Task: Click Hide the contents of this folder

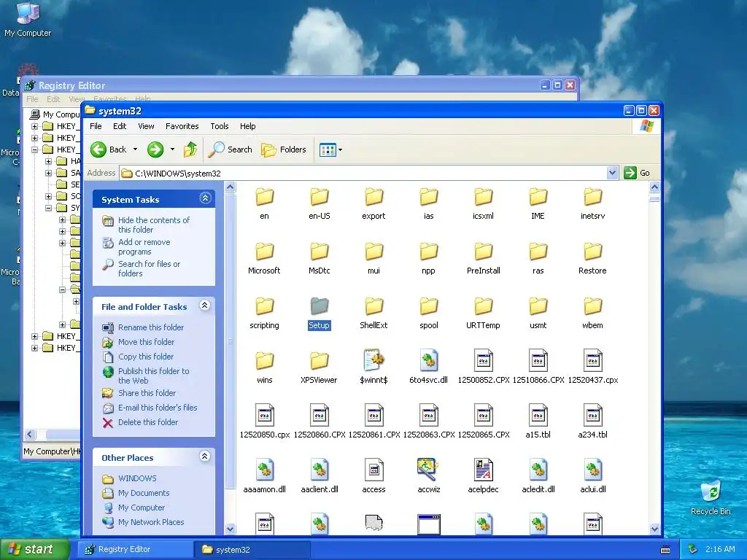Action: 153,225
